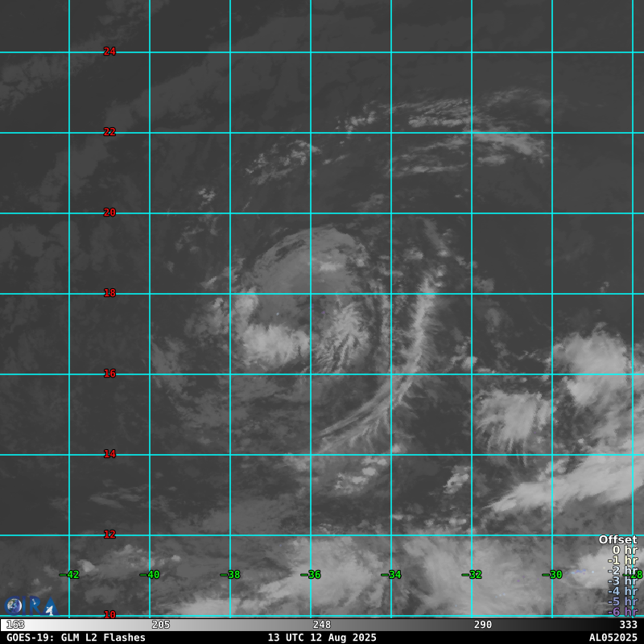Click the AL052025 storm identifier

(613, 638)
